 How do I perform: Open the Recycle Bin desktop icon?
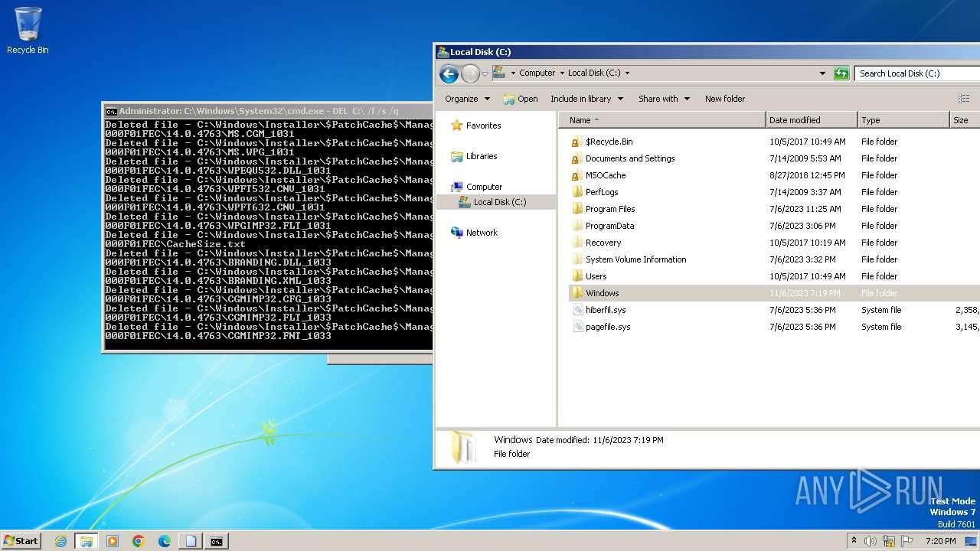28,31
